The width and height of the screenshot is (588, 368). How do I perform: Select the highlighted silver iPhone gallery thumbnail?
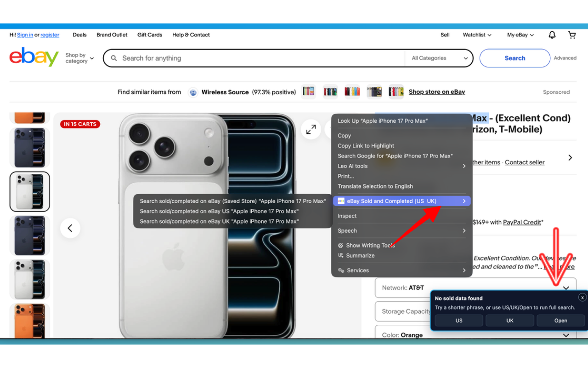pos(30,192)
